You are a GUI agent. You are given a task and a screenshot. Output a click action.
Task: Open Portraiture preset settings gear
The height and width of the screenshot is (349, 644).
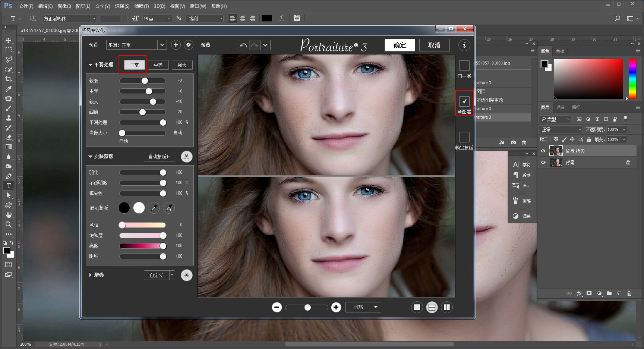point(189,45)
